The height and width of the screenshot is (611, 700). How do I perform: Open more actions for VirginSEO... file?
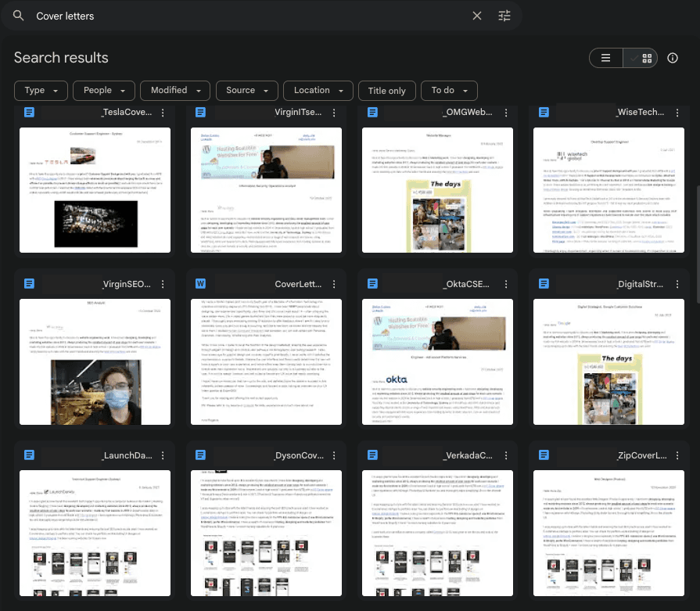(x=163, y=284)
